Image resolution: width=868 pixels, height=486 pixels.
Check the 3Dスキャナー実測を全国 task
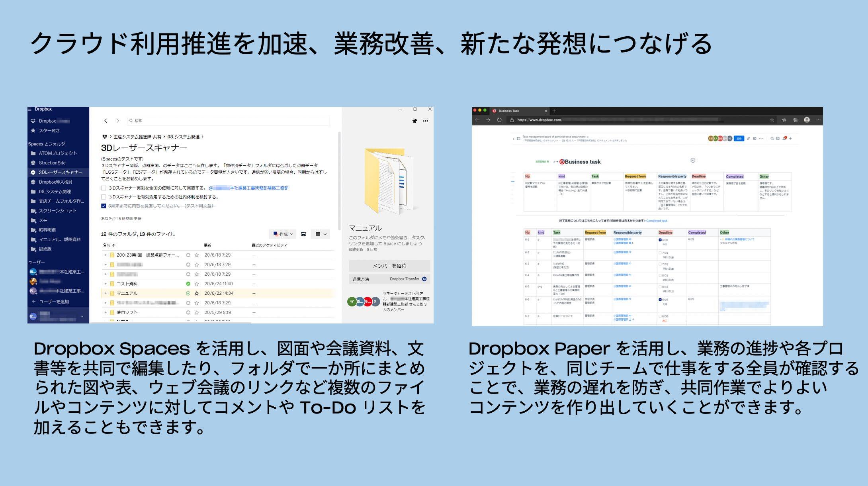tap(104, 188)
